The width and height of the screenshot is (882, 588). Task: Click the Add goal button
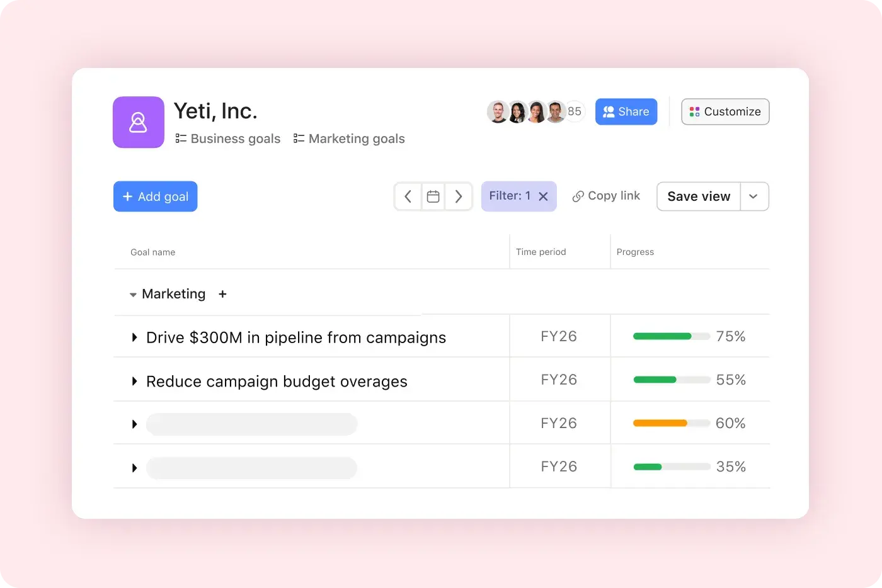(x=155, y=196)
